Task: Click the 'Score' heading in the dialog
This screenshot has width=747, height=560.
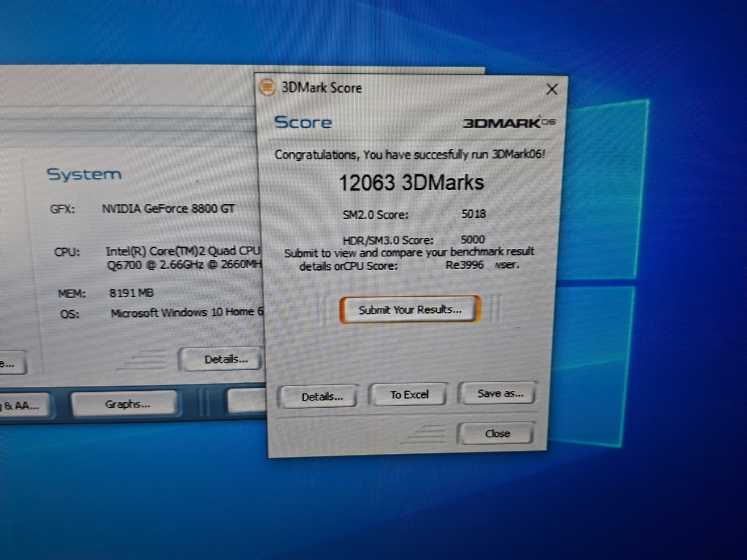Action: [303, 122]
